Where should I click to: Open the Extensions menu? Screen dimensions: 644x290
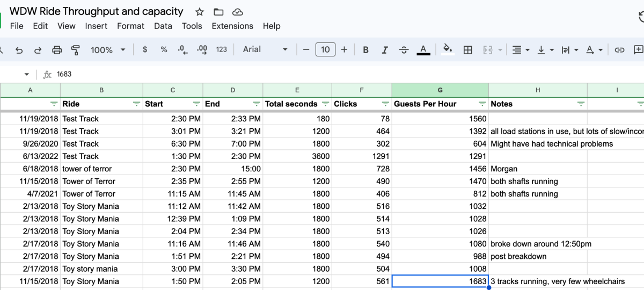232,26
